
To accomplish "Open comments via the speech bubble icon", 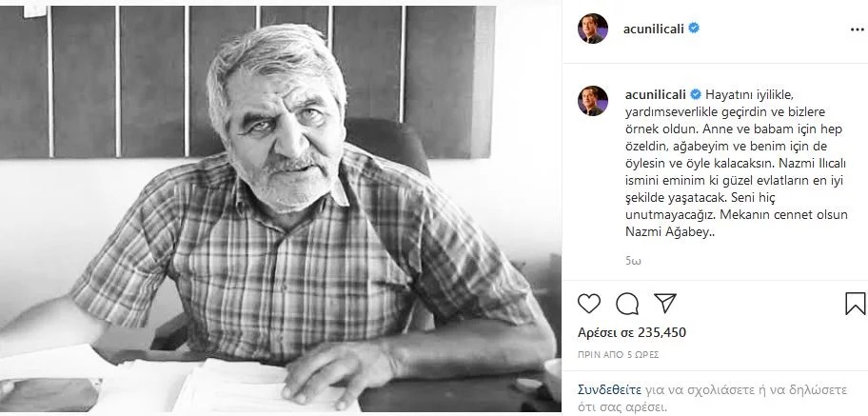I will tap(627, 304).
